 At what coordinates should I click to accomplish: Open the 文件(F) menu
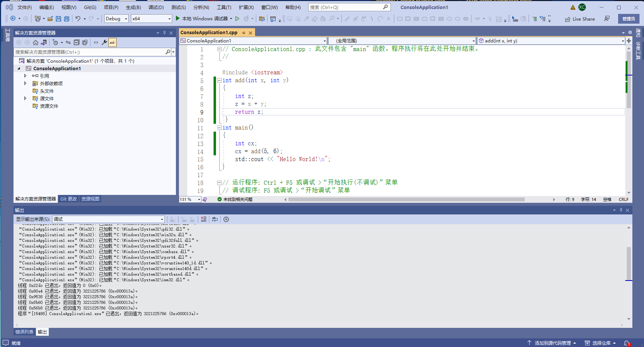tap(25, 7)
